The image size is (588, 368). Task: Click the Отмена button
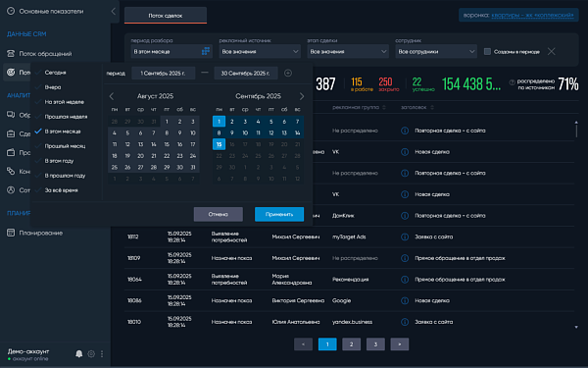219,214
